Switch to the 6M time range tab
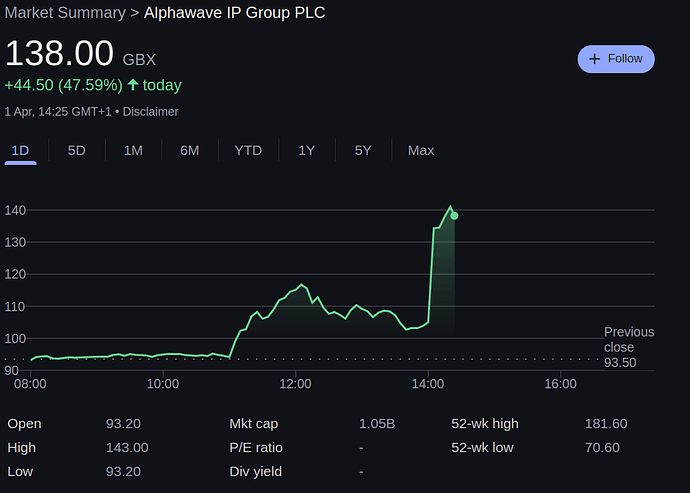Image resolution: width=690 pixels, height=493 pixels. coord(190,151)
